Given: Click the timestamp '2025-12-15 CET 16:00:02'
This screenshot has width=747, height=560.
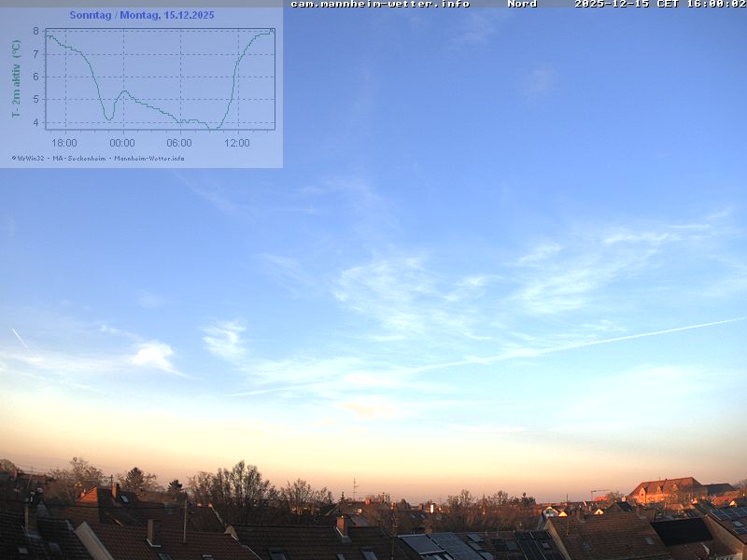Looking at the screenshot, I should 659,4.
